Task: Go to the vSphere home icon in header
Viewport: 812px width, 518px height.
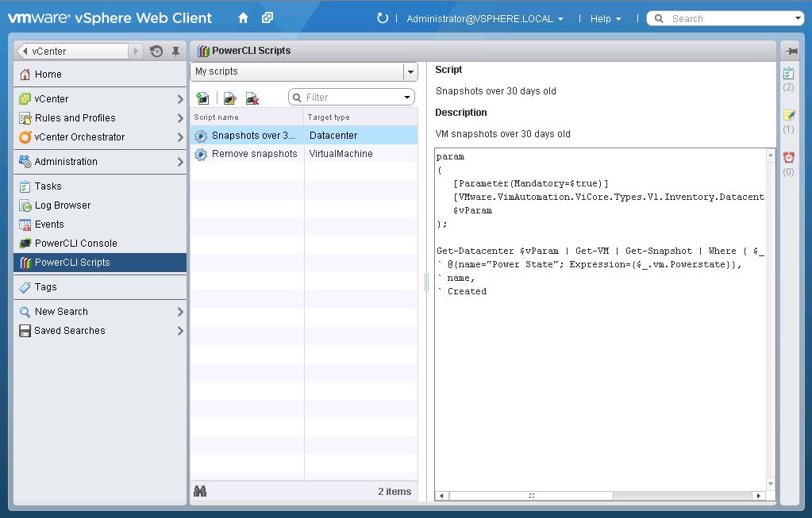Action: coord(243,18)
